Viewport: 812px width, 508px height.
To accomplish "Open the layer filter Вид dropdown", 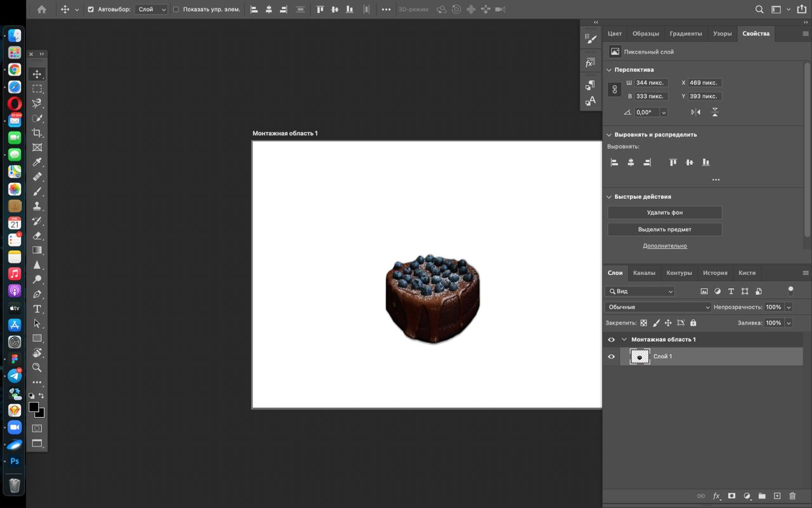I will pyautogui.click(x=640, y=291).
